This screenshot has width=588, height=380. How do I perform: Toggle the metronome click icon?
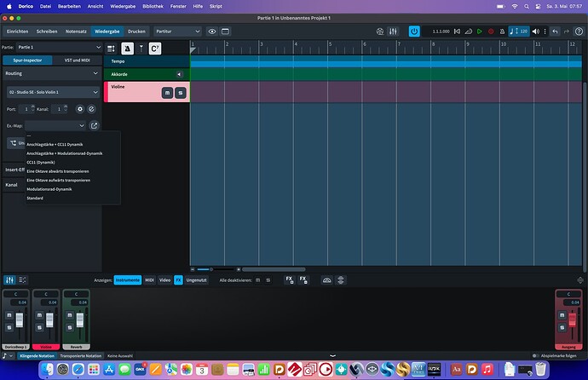coord(502,32)
